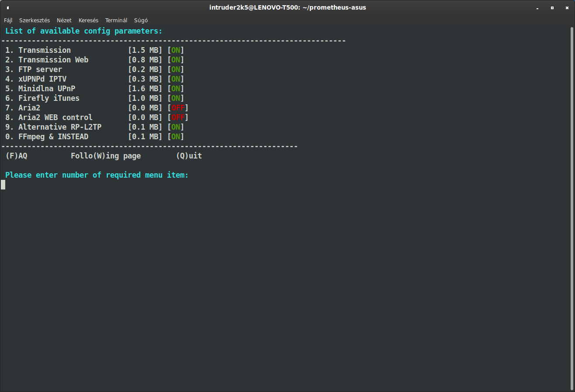
Task: Click the [0.8 MB] size value
Action: [x=145, y=60]
